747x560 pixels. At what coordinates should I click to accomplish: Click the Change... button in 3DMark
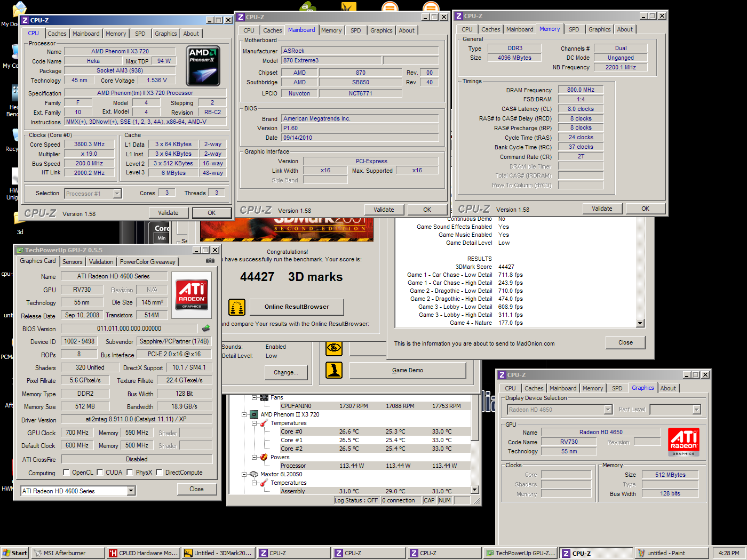coord(286,372)
